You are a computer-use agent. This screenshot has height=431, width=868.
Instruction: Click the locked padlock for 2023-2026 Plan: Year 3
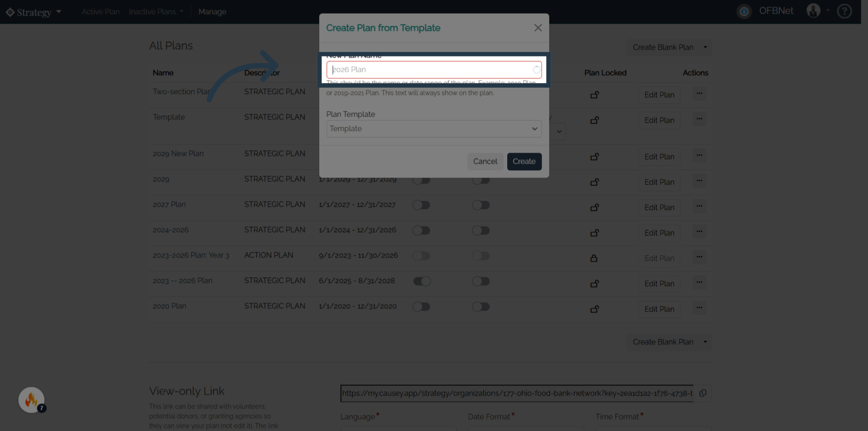coord(594,258)
